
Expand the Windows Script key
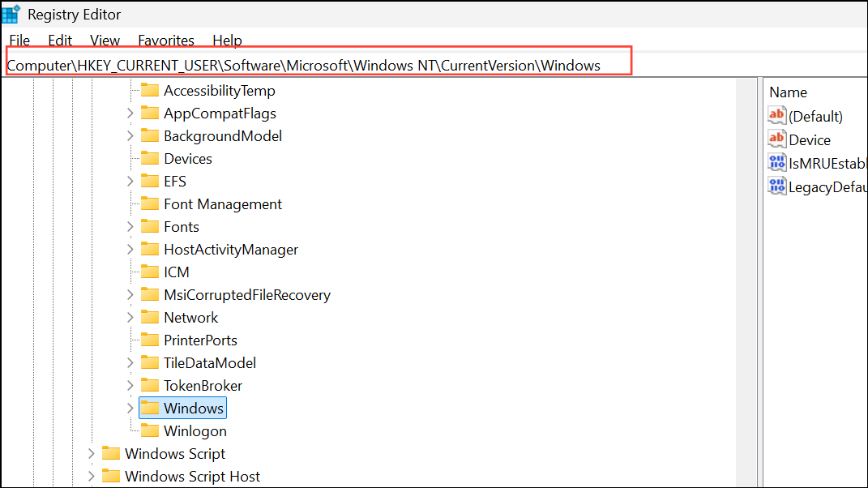pos(92,454)
